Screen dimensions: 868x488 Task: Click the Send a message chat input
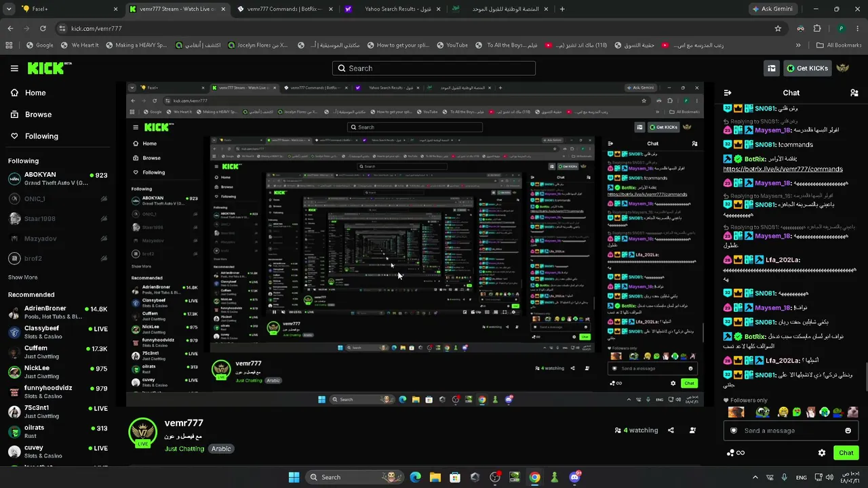click(790, 430)
